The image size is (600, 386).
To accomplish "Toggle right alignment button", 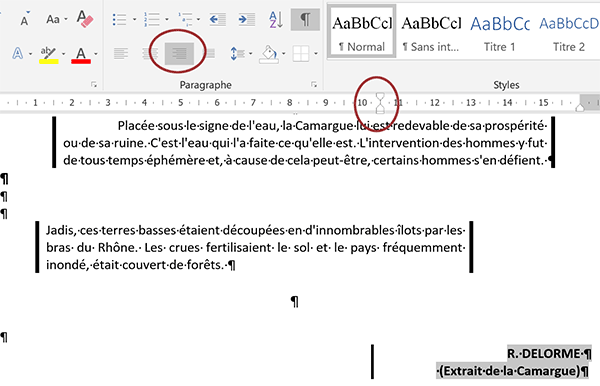I will pyautogui.click(x=179, y=54).
